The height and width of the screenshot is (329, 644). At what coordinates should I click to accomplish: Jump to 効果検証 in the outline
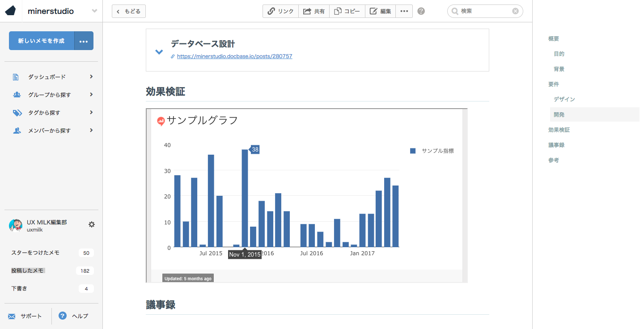pos(559,130)
